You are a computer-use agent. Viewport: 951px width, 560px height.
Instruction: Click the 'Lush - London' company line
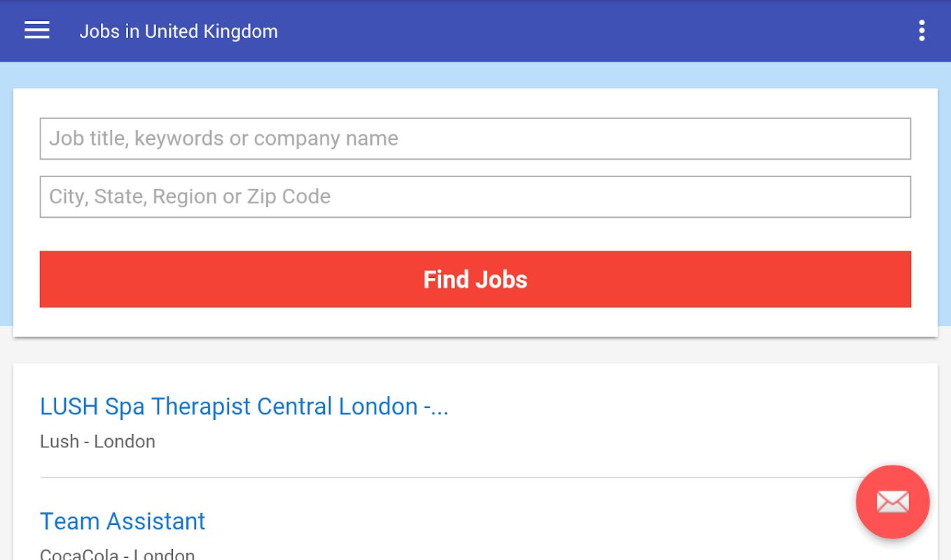coord(97,442)
